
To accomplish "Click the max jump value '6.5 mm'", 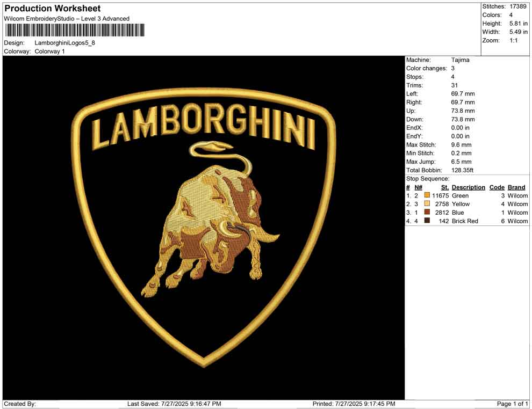I will (x=462, y=162).
